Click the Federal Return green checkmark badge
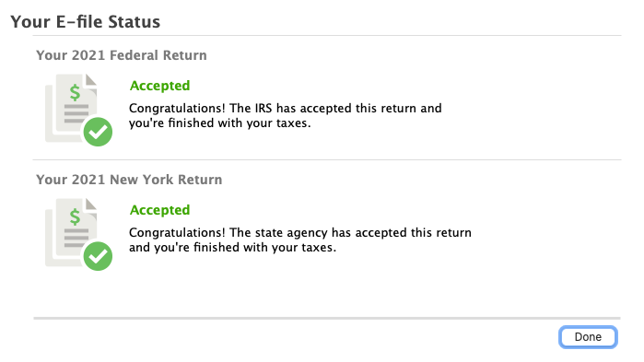Viewport: 644px width, 362px height. (98, 132)
